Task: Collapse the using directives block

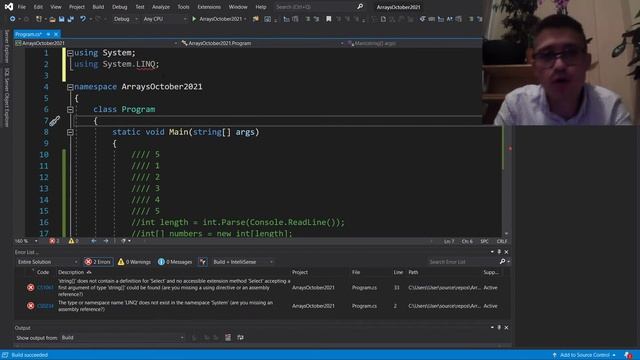Action: (x=70, y=53)
